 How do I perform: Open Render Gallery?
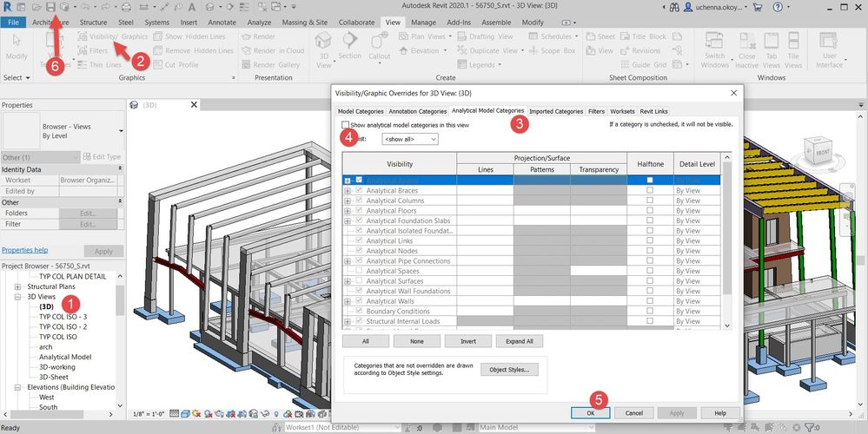tap(271, 65)
